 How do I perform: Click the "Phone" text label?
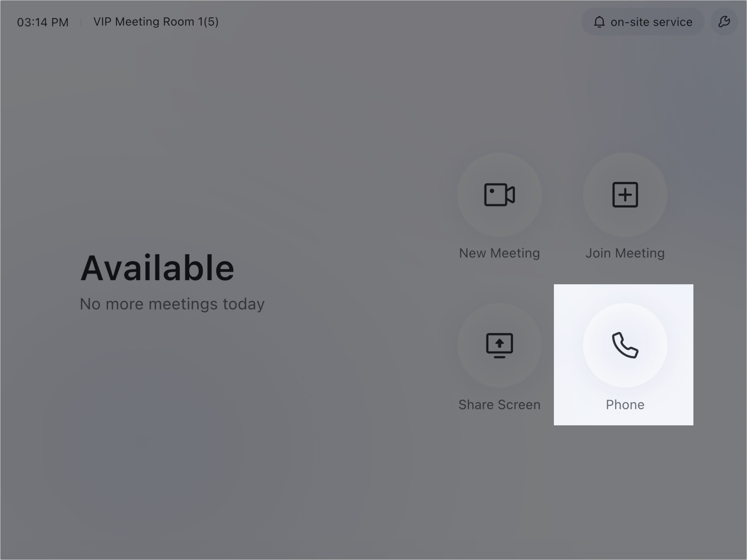pyautogui.click(x=625, y=405)
